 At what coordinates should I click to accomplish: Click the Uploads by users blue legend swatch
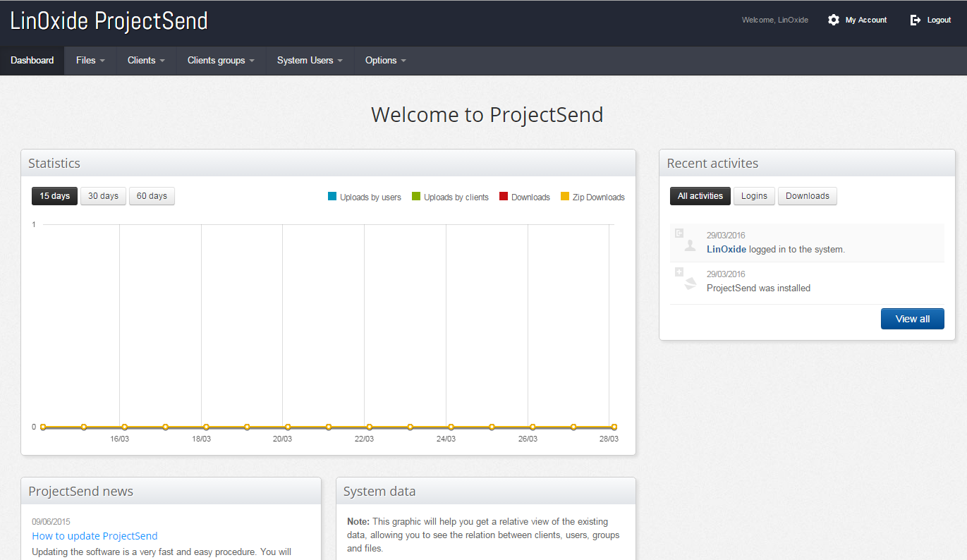(x=332, y=196)
